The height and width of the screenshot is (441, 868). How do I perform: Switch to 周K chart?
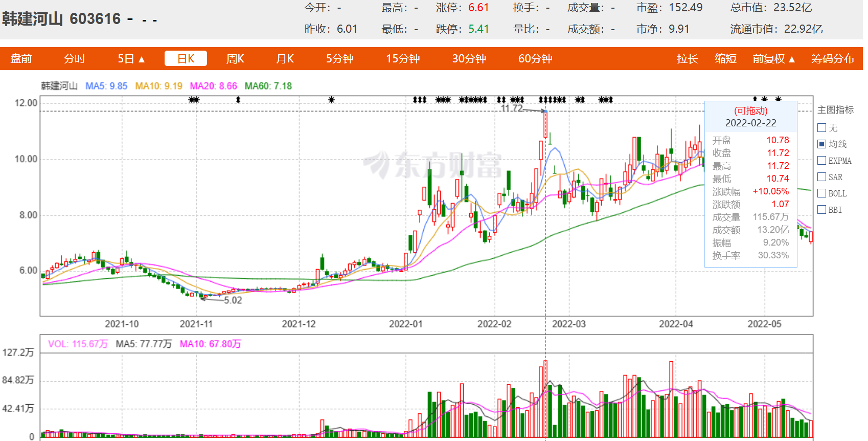pyautogui.click(x=235, y=59)
